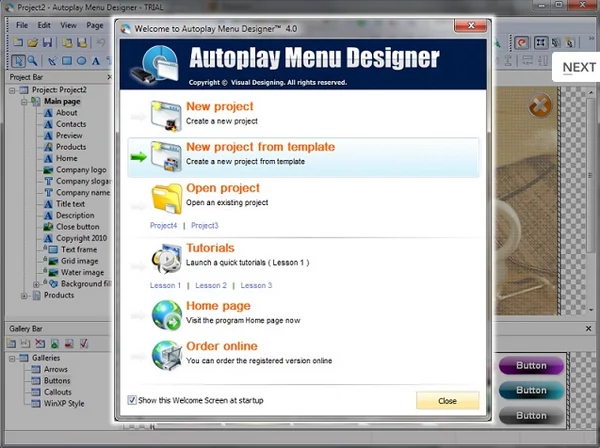Select Close button item in project tree
The image size is (600, 448).
pos(77,227)
